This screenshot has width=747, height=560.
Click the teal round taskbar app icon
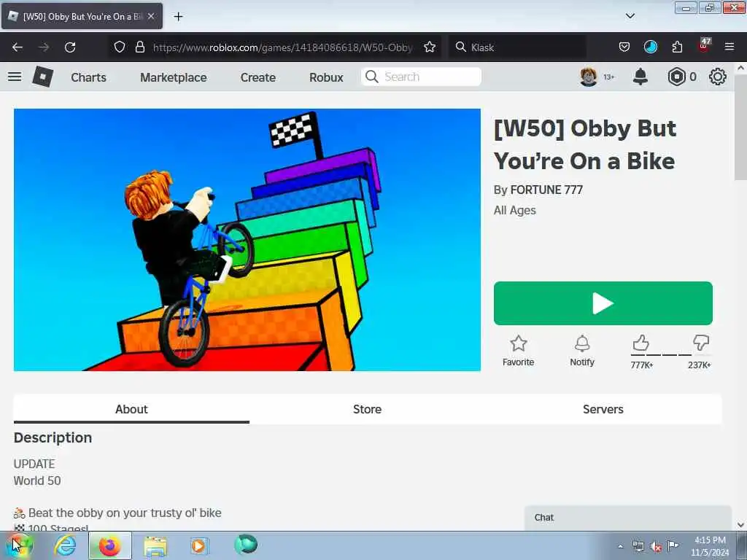pyautogui.click(x=246, y=544)
